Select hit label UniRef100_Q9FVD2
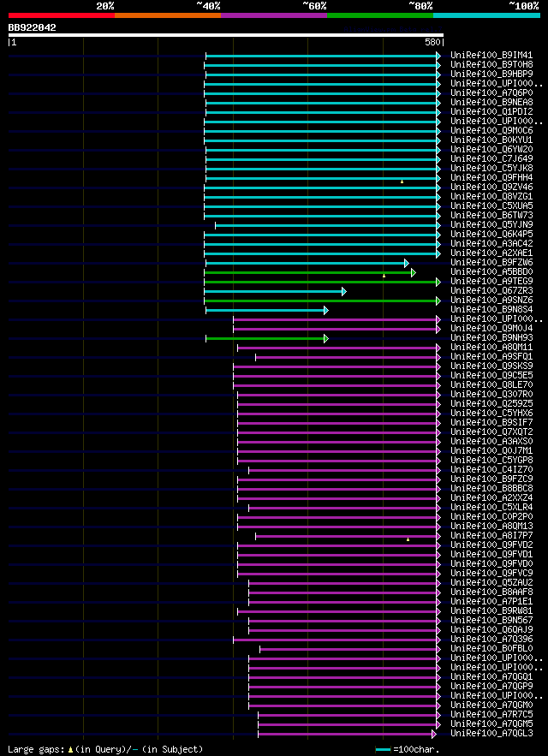548x756 pixels. [x=491, y=546]
